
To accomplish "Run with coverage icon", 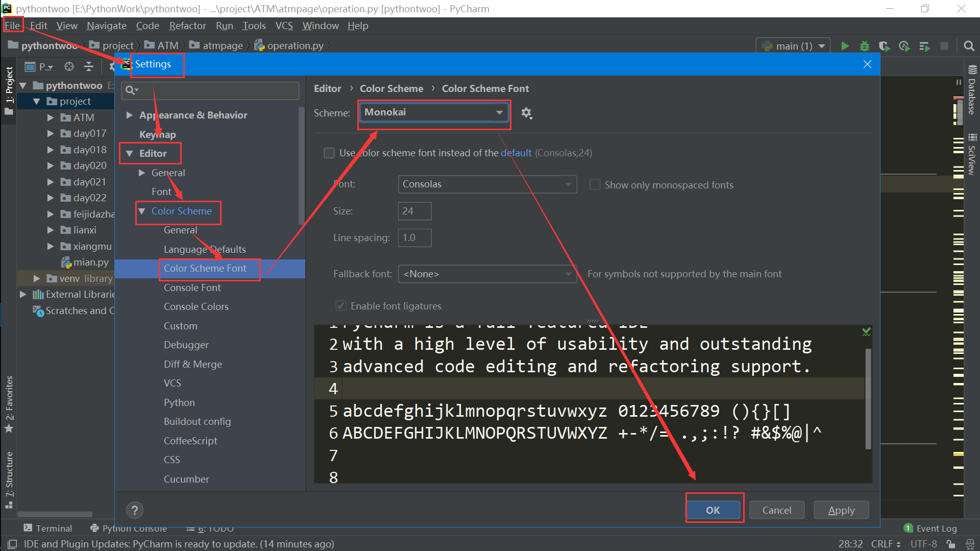I will pyautogui.click(x=885, y=46).
